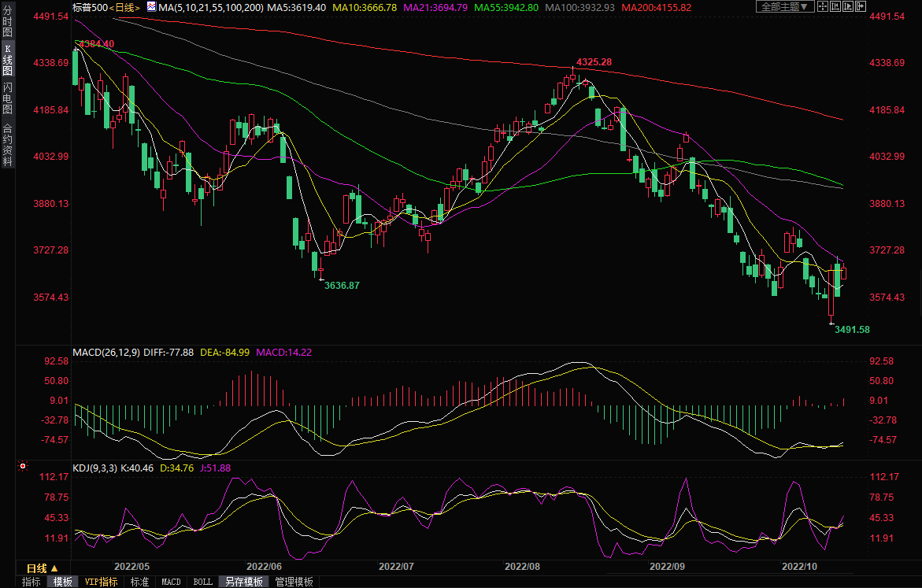Click the MA indicator chart icon
The image size is (922, 588).
pyautogui.click(x=151, y=6)
